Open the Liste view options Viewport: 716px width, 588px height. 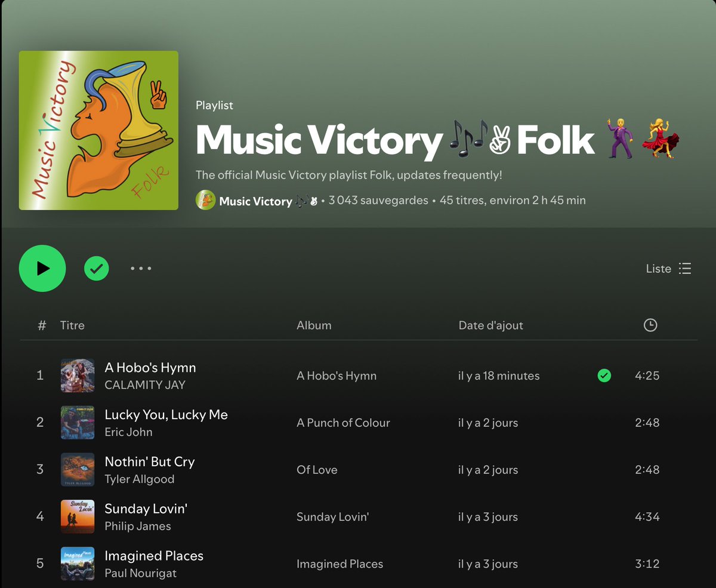[x=669, y=269]
